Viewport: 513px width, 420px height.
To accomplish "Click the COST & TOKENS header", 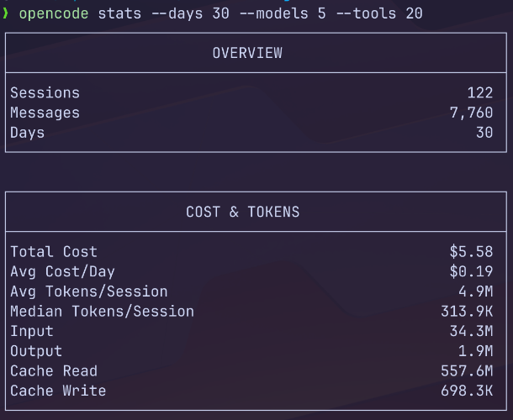I will tap(243, 212).
